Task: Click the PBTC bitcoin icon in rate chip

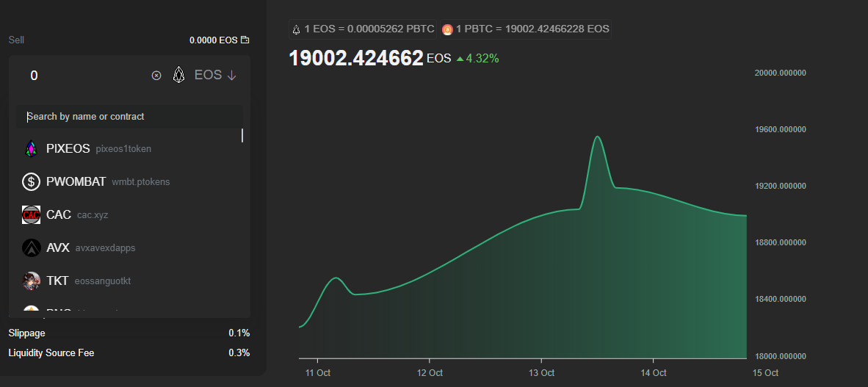Action: click(x=447, y=30)
